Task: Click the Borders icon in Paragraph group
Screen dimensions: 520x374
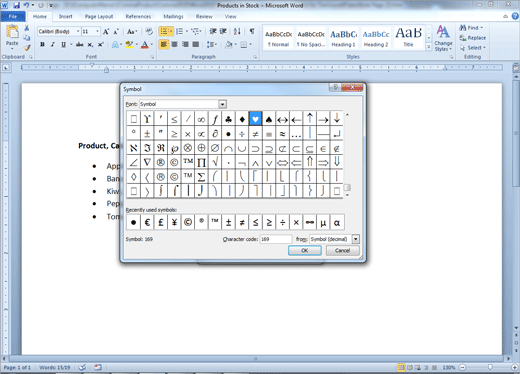Action: point(244,44)
